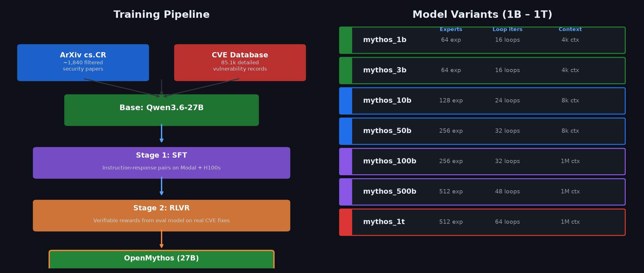Screen dimensions: 644x273
Task: Click '256 exp' in the mythos_100b row
Action: coord(451,161)
